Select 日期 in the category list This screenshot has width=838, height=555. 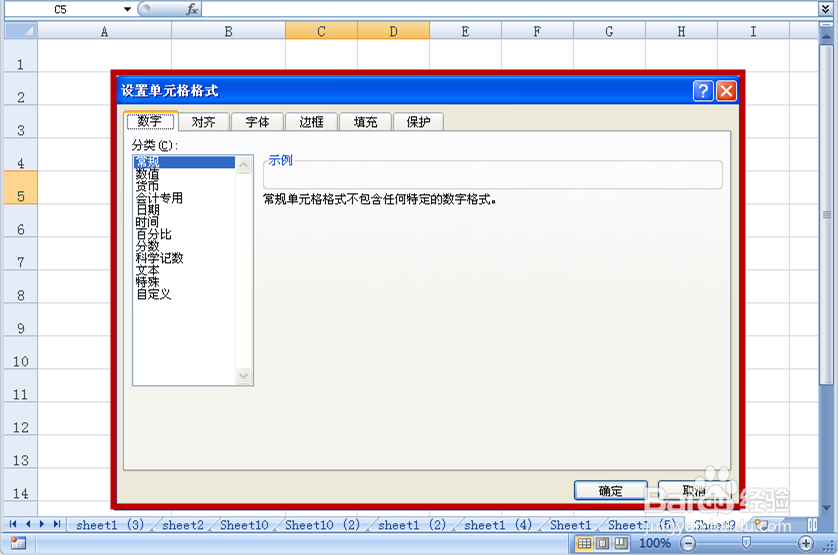point(184,210)
